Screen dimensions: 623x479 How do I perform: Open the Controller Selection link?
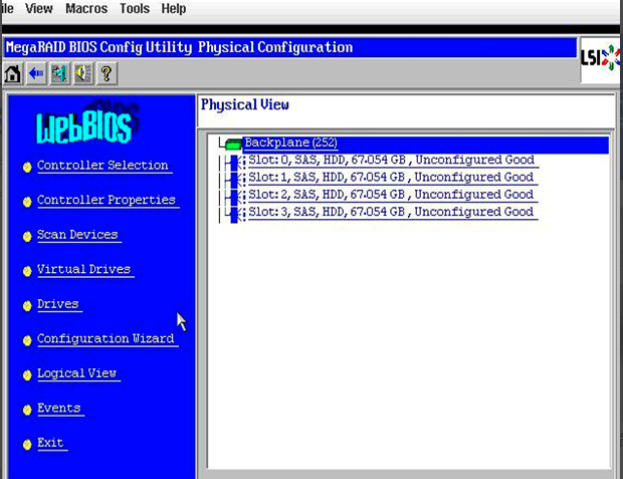(103, 165)
